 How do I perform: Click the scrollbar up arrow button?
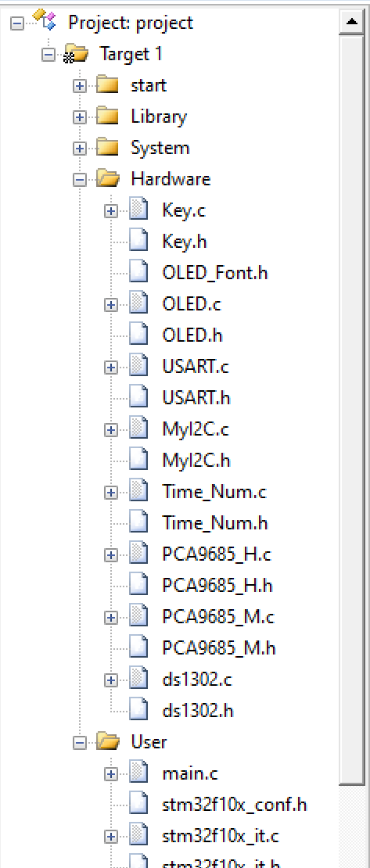(352, 22)
